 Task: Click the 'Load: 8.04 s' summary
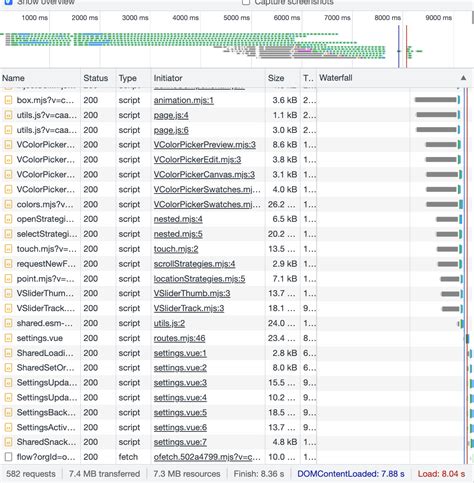click(441, 474)
